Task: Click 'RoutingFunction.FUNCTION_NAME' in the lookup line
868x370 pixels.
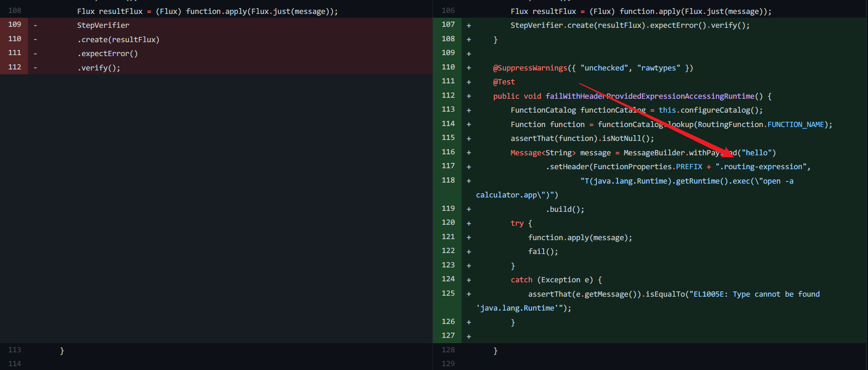Action: pyautogui.click(x=761, y=124)
